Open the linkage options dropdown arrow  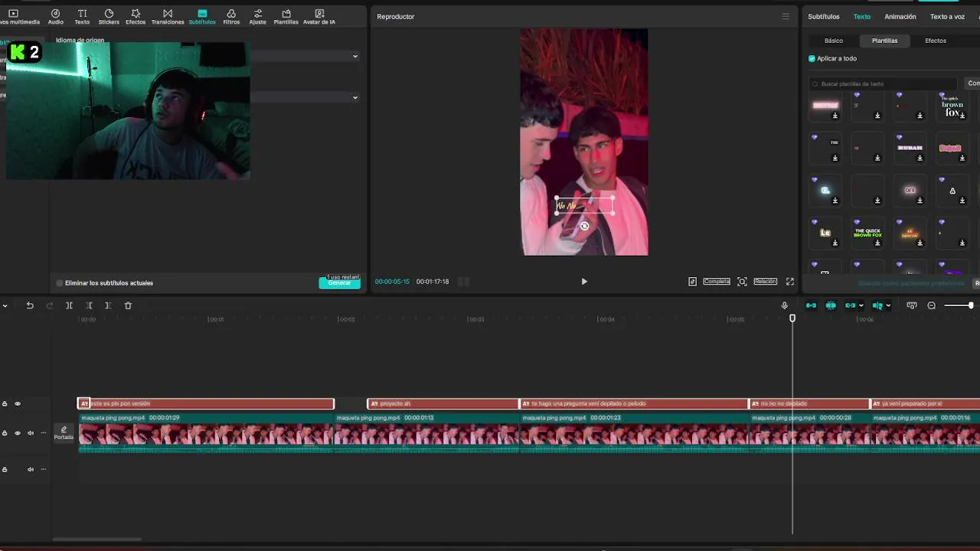point(861,305)
